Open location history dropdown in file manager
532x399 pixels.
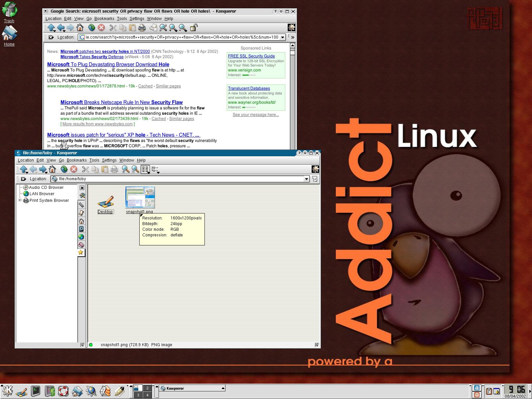307,179
